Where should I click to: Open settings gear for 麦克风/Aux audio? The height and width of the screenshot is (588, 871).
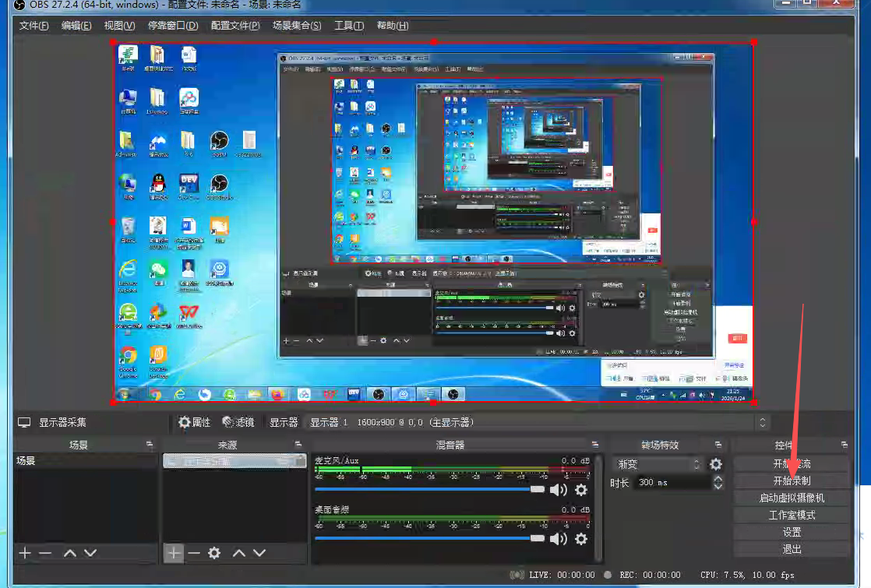580,490
